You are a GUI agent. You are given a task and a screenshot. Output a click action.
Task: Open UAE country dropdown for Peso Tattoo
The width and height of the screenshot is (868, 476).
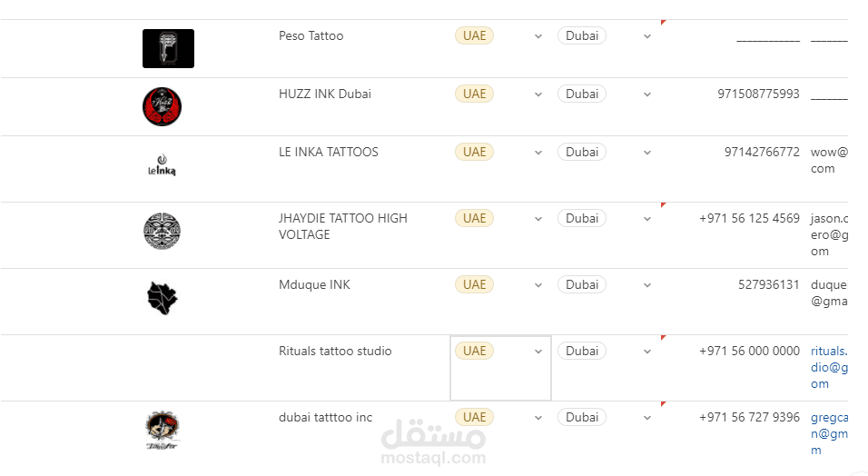click(538, 36)
